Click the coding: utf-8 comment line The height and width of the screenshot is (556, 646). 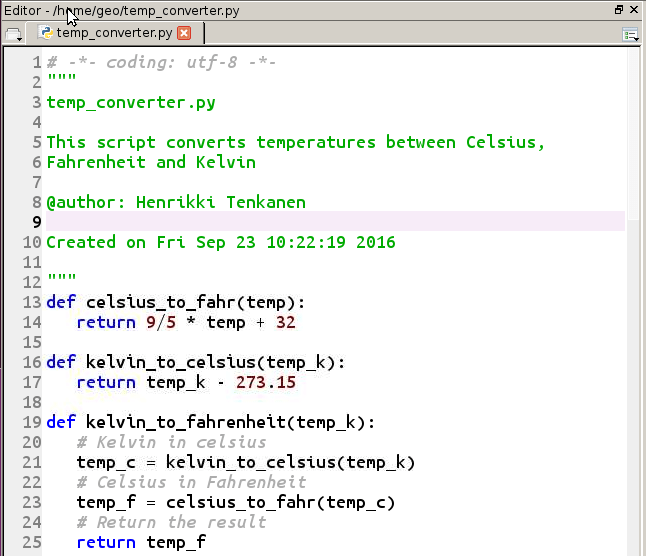[161, 63]
